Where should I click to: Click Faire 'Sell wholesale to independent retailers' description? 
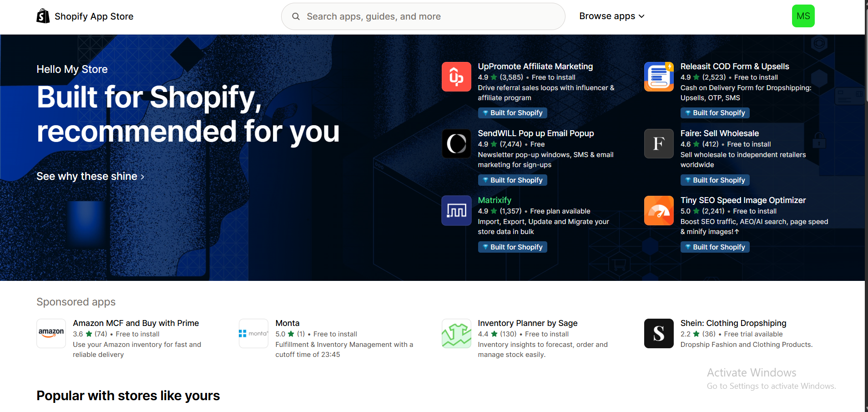pyautogui.click(x=743, y=160)
